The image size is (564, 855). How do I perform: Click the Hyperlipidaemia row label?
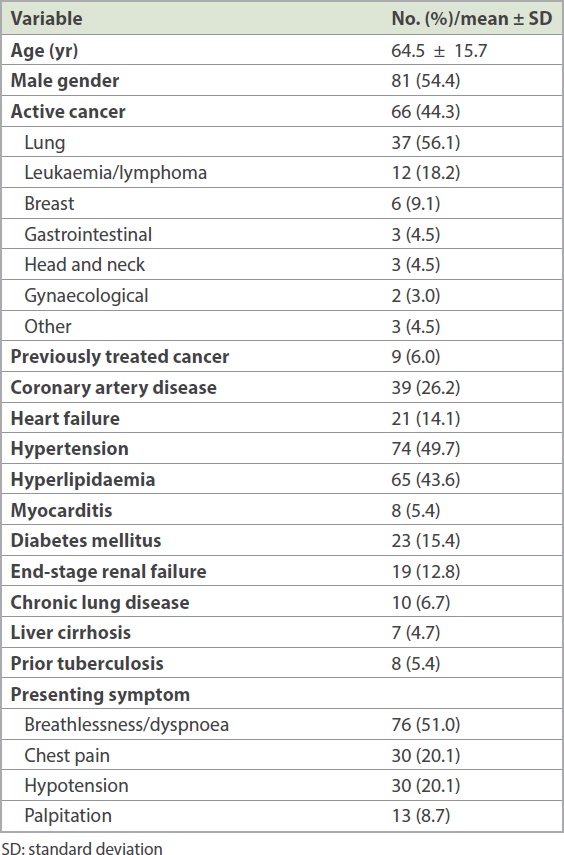(x=83, y=480)
